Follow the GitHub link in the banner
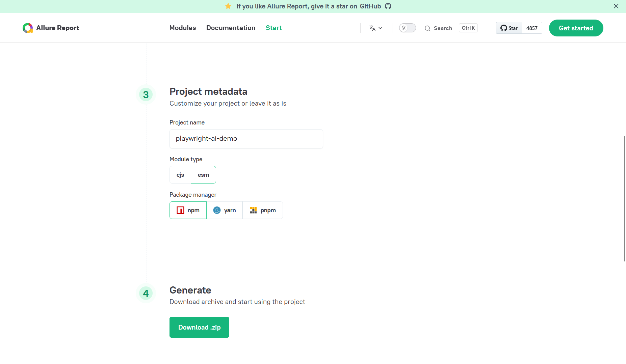 tap(370, 6)
